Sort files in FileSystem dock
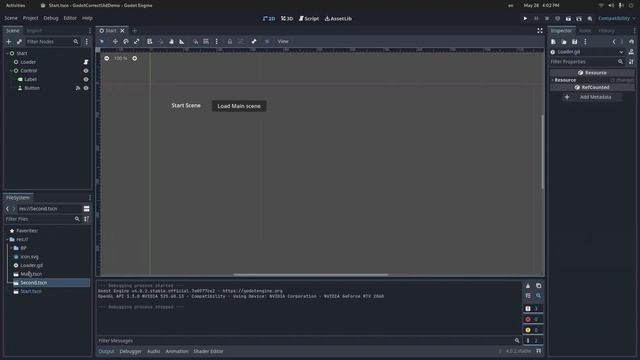Screen dimensions: 640x360 (x=87, y=219)
